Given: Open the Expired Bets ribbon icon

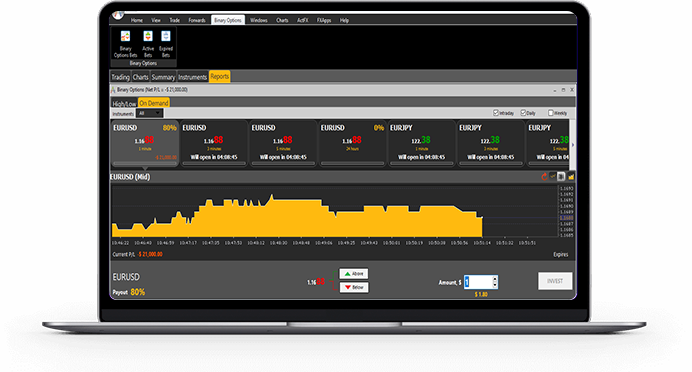Looking at the screenshot, I should pyautogui.click(x=166, y=43).
